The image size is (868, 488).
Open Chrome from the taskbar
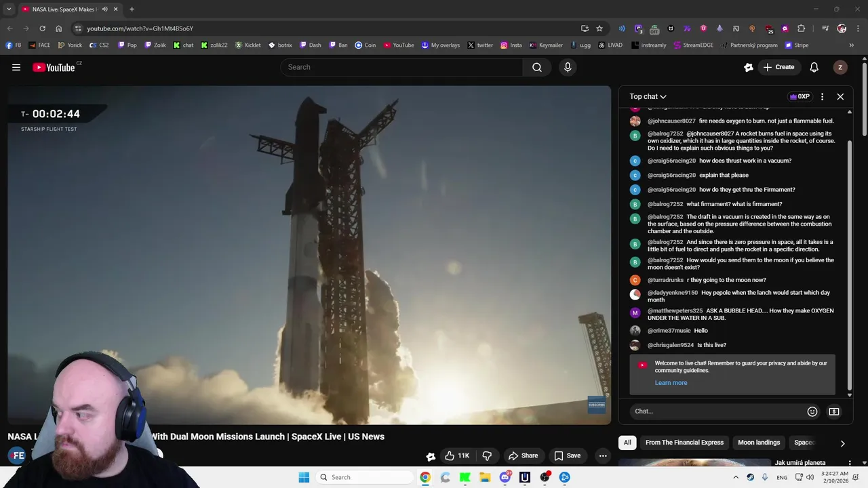425,477
